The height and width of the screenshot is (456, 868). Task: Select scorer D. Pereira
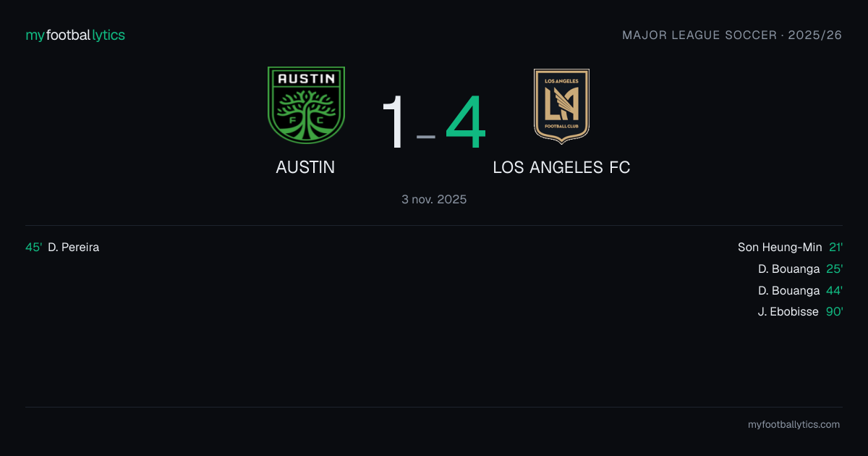click(74, 248)
